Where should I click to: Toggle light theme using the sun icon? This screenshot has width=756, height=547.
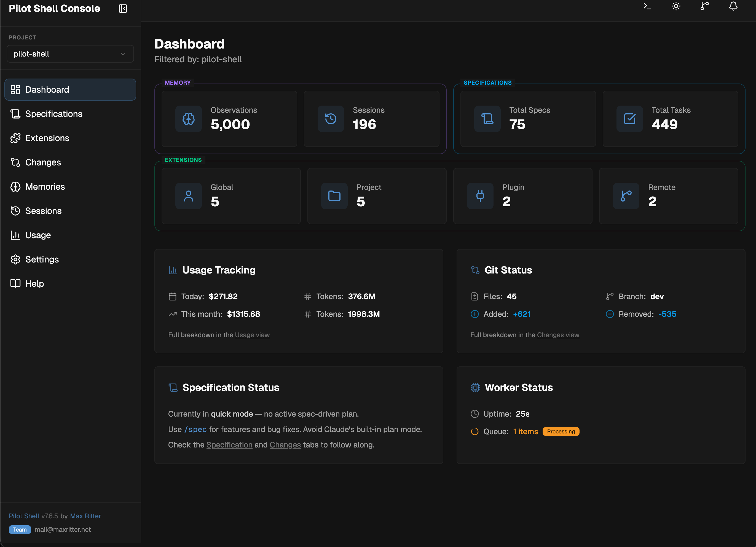point(675,6)
